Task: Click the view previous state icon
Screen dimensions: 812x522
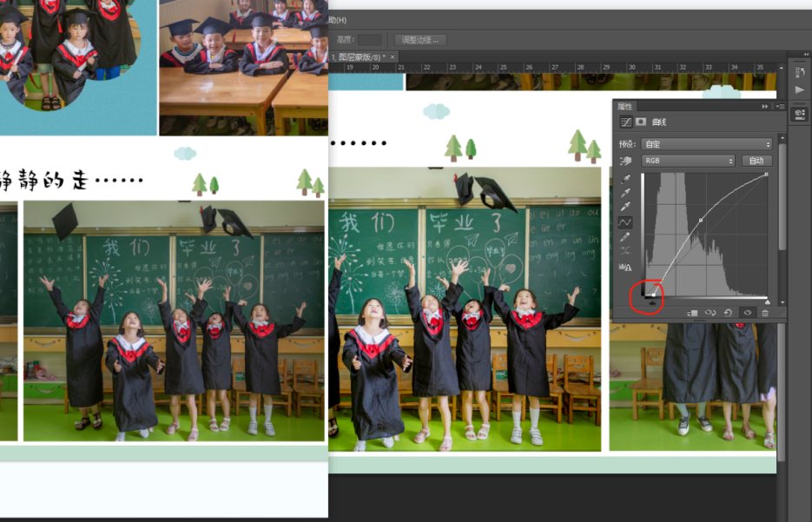Action: (710, 313)
